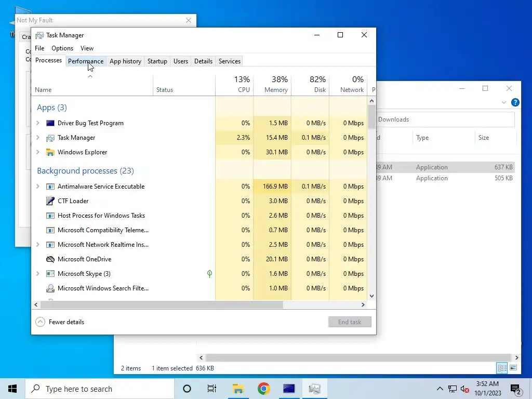Switch to the Users tab
This screenshot has width=532, height=399.
pos(181,61)
